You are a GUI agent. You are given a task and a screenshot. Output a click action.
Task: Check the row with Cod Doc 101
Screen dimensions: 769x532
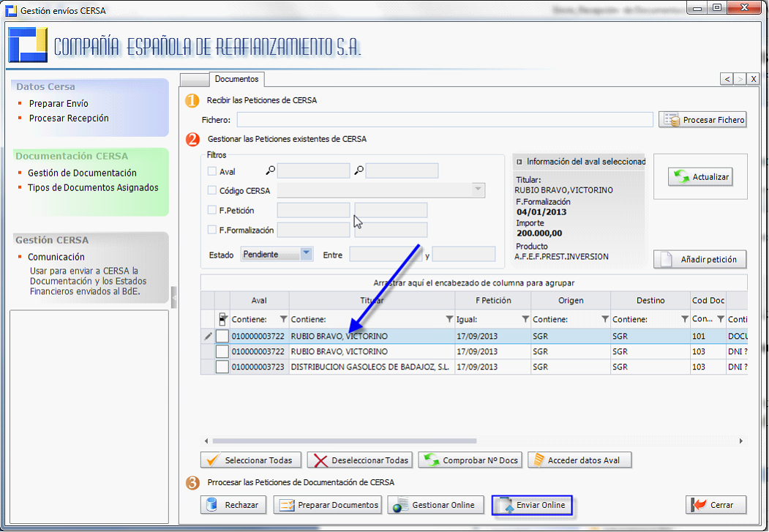(x=222, y=336)
